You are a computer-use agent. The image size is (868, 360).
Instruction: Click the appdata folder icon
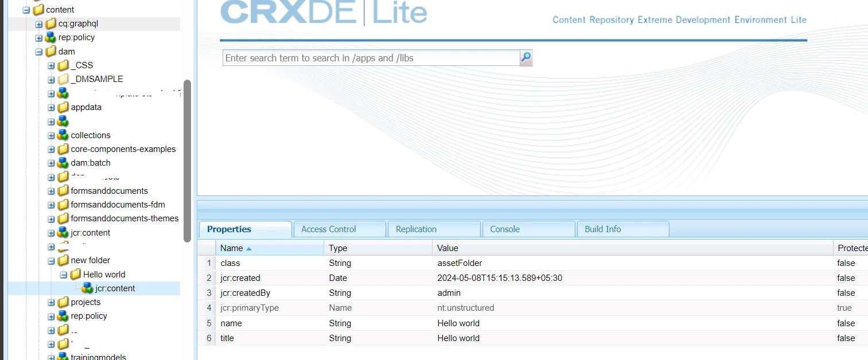pos(63,107)
